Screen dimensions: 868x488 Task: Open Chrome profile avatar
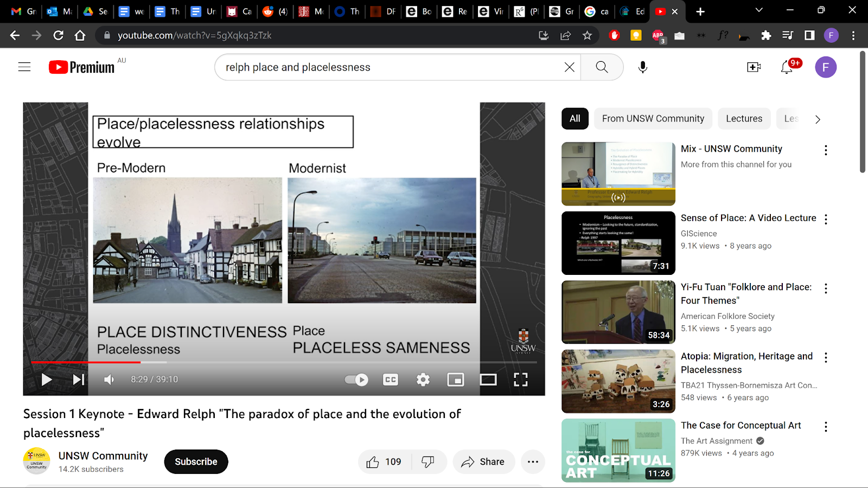coord(831,35)
